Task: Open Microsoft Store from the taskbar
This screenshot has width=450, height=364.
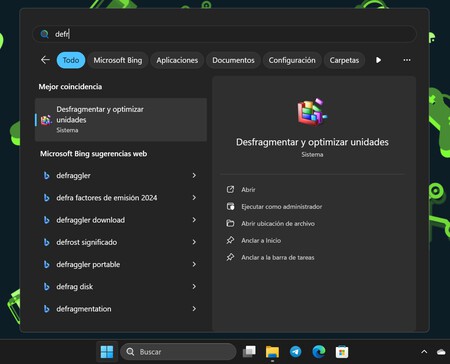Action: point(342,352)
